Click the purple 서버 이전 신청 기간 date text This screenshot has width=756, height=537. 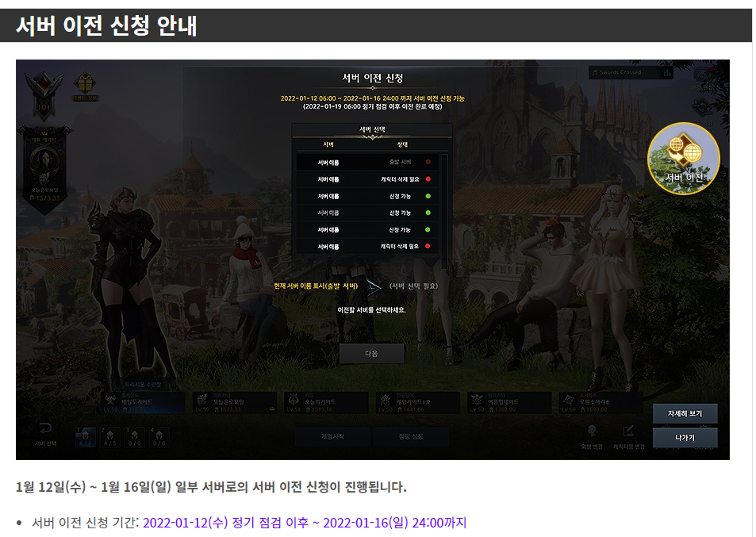tap(305, 523)
